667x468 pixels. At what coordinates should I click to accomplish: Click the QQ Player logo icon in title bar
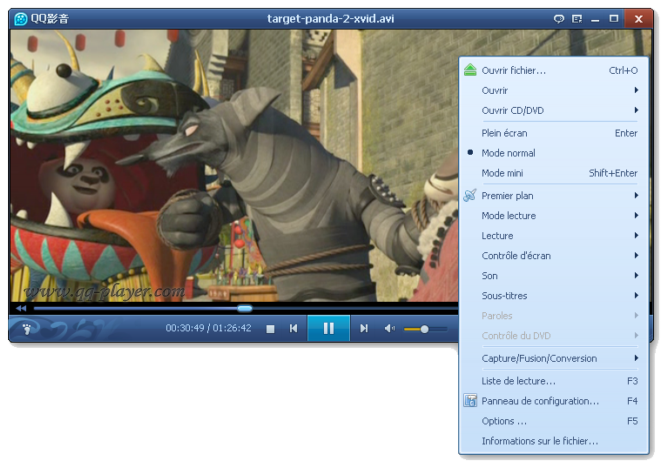(20, 19)
